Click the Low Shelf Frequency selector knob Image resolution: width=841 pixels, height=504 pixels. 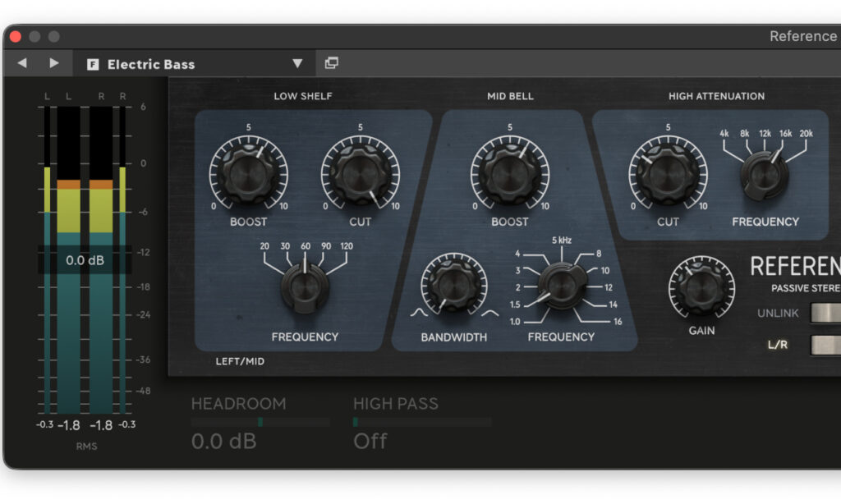pyautogui.click(x=305, y=286)
